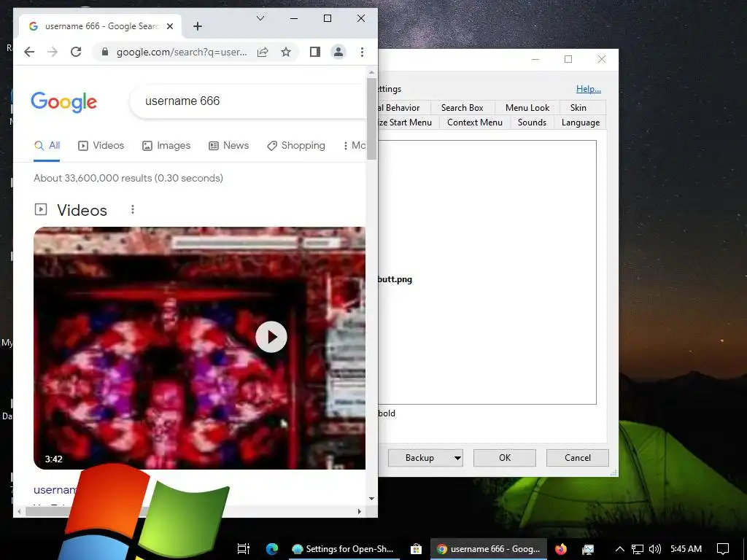Reload the Google search page
Viewport: 747px width, 560px height.
[76, 52]
